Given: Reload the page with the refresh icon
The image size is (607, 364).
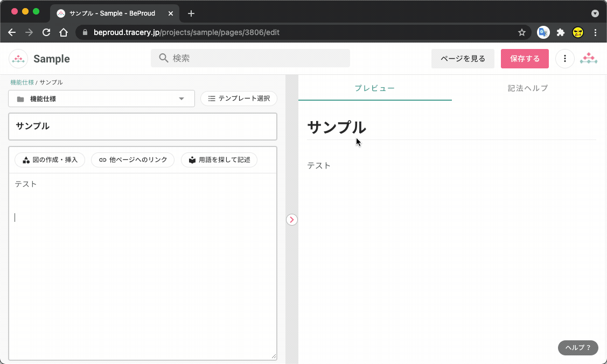Looking at the screenshot, I should point(46,32).
